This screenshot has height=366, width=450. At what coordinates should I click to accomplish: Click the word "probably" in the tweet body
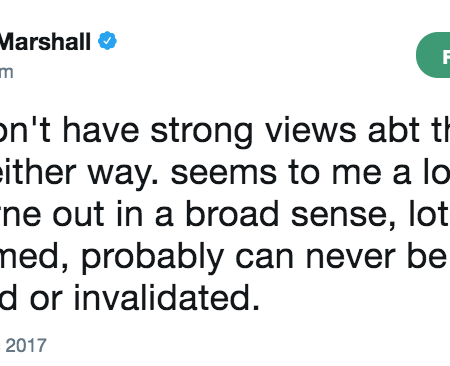point(152,258)
